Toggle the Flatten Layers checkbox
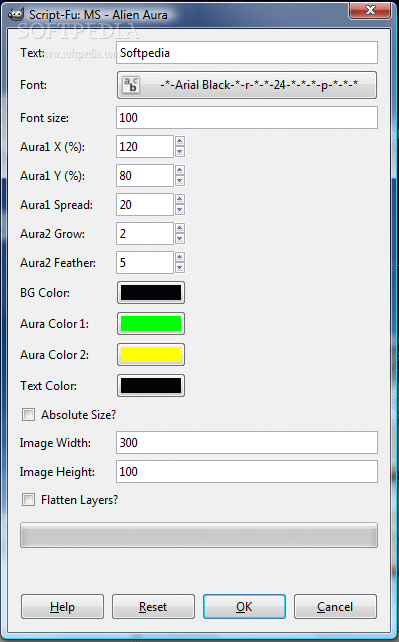 pos(28,500)
